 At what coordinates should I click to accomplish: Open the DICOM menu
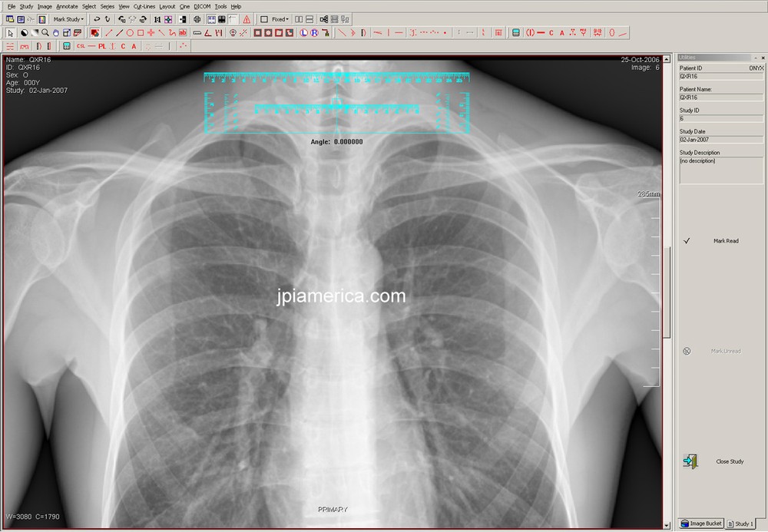203,6
